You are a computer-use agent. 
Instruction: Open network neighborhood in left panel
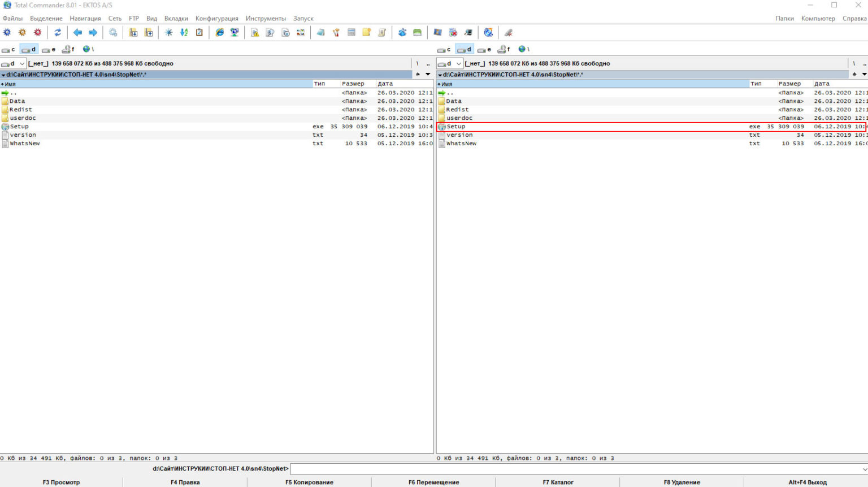88,50
